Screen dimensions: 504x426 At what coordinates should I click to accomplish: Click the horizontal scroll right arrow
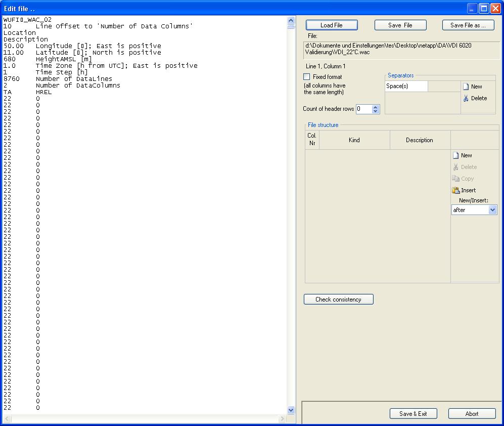[x=282, y=418]
